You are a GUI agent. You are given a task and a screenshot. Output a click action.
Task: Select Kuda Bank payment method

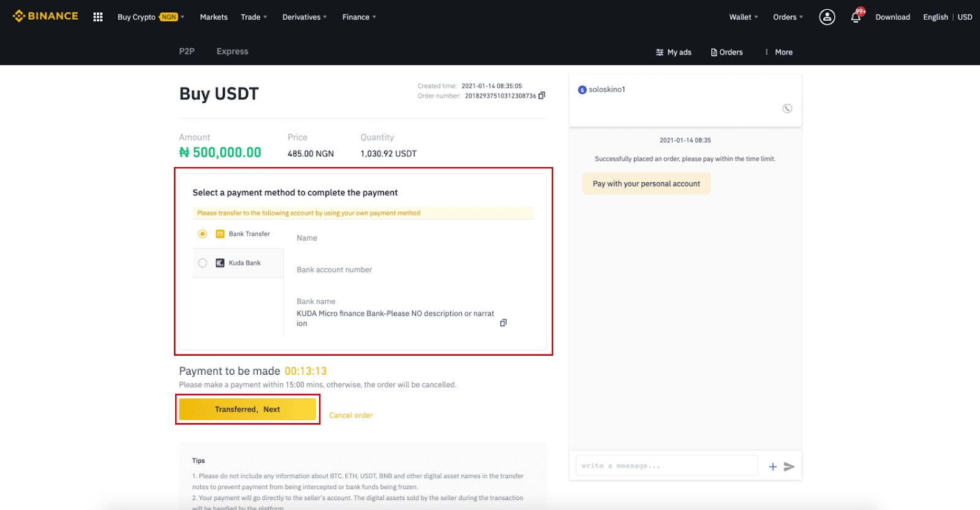203,263
